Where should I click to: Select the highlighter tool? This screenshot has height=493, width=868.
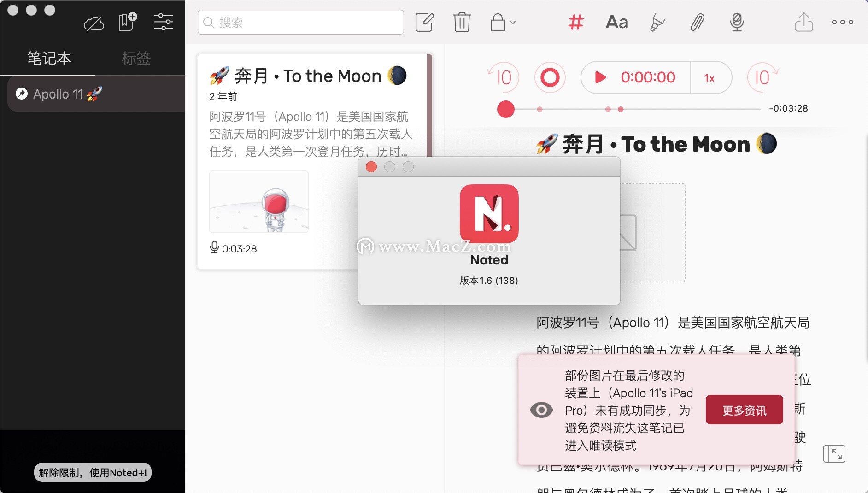click(657, 22)
